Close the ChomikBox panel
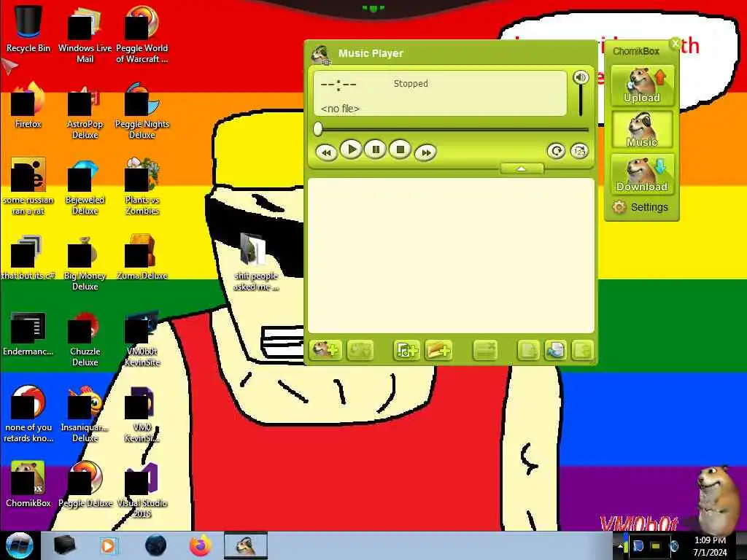 tap(675, 43)
